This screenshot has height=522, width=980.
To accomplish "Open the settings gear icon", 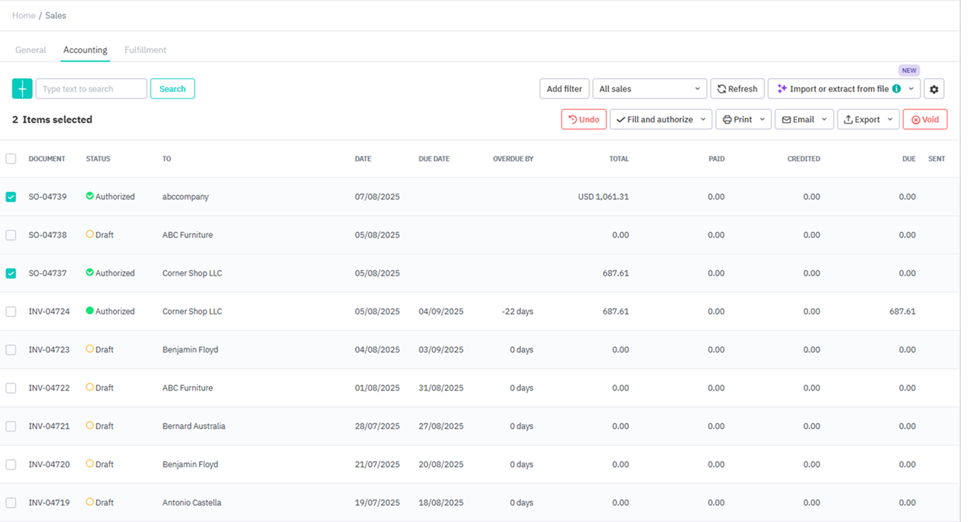I will coord(934,89).
